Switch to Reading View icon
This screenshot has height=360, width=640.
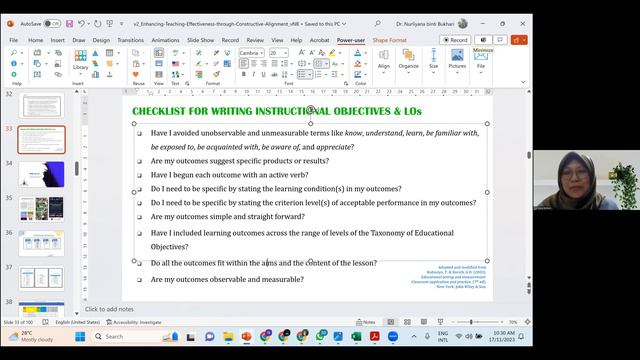[x=424, y=322]
